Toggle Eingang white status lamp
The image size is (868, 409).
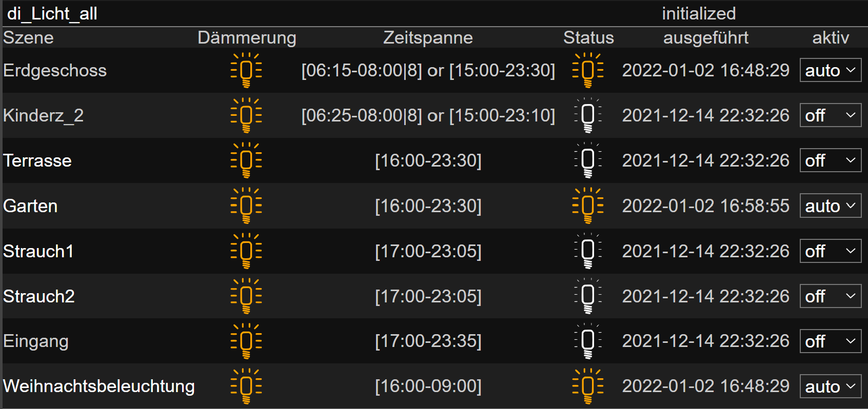click(588, 341)
